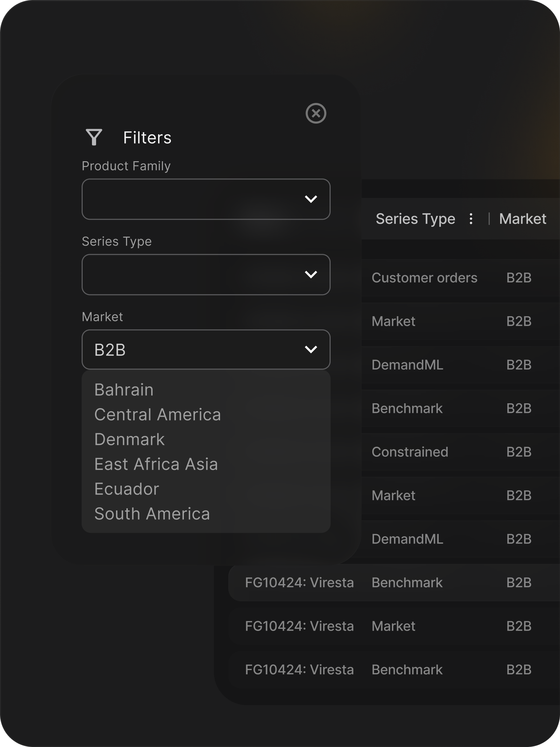Click the funnel filter icon

pos(94,137)
